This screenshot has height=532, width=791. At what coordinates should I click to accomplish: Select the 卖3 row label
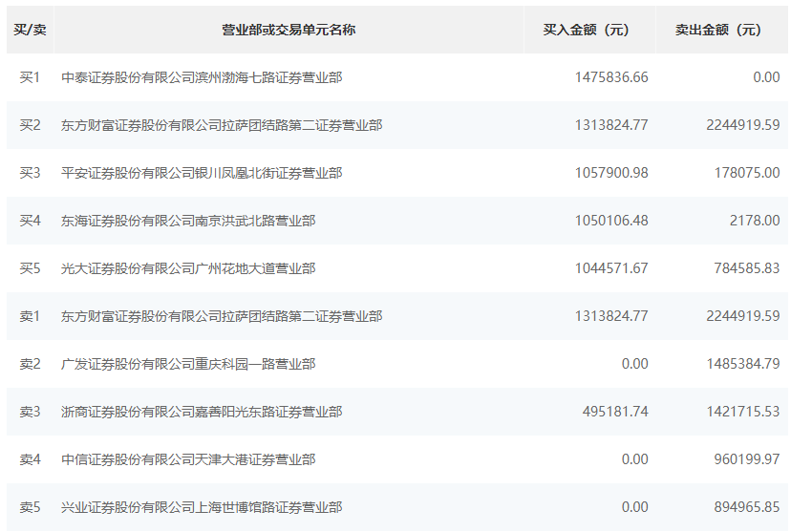tap(30, 412)
